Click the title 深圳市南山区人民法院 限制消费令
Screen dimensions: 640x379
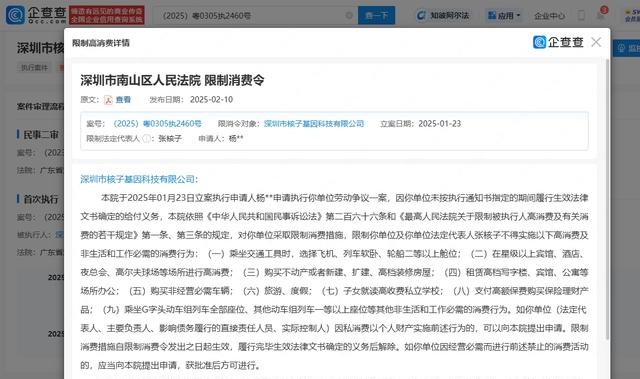click(172, 80)
